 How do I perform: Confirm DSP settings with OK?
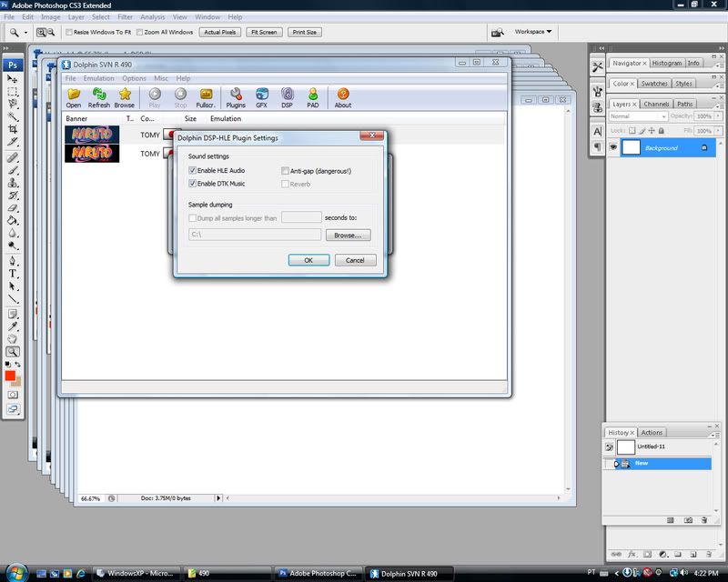pos(308,260)
